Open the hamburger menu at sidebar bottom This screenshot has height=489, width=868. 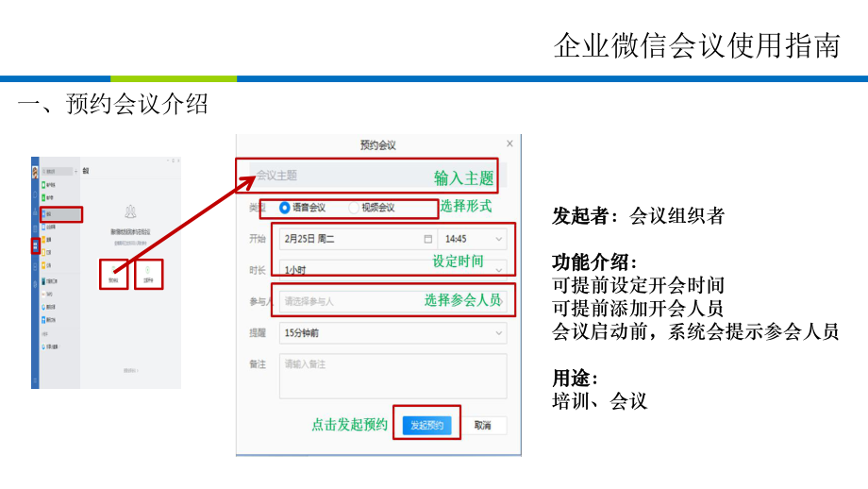(35, 381)
